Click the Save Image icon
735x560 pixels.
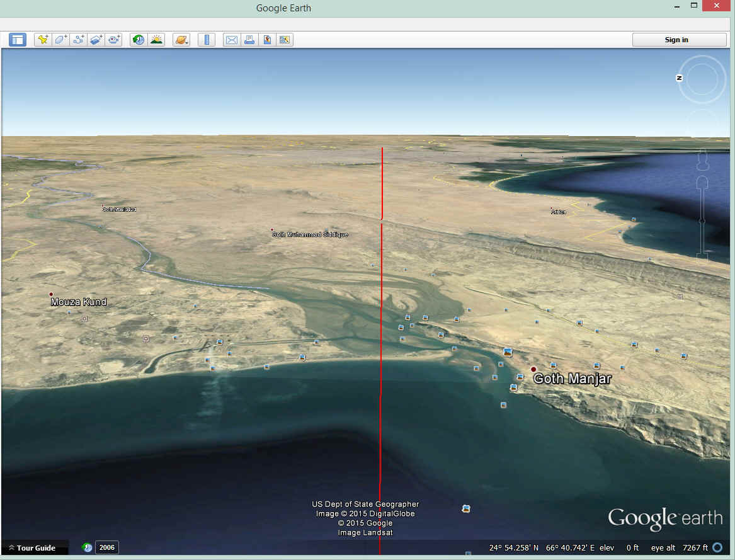[x=267, y=40]
